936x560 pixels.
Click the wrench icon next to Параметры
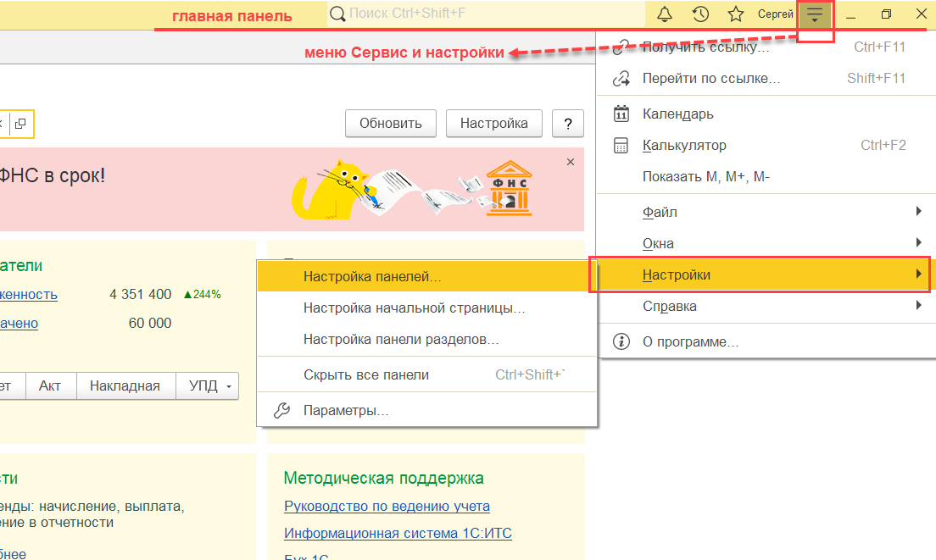(x=282, y=410)
